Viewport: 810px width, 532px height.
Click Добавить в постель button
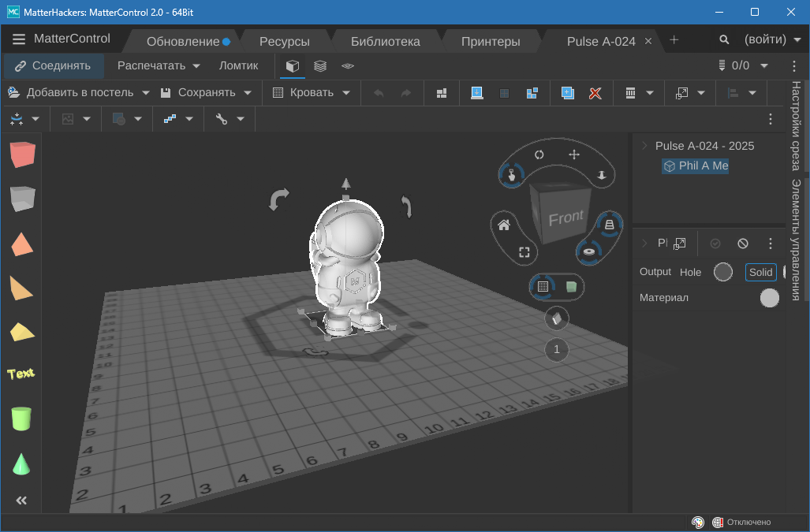coord(71,93)
